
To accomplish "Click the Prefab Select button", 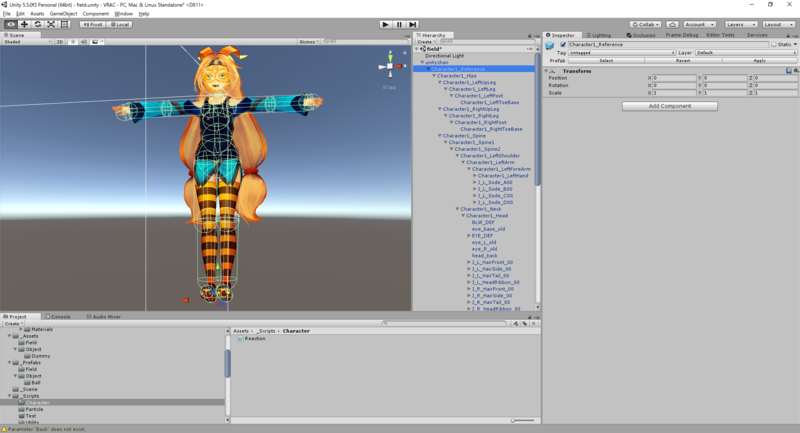I will [x=606, y=60].
